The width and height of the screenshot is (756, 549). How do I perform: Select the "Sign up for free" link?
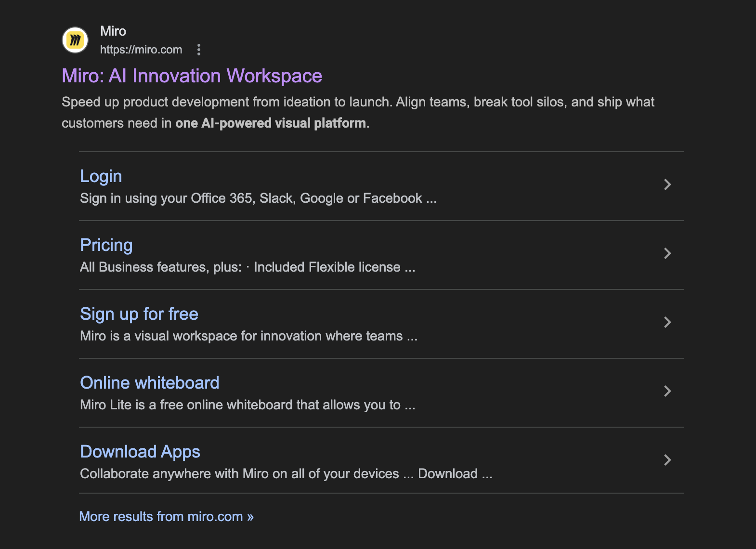[139, 314]
